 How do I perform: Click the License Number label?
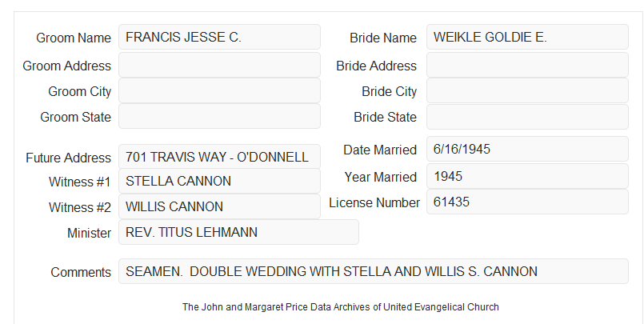coord(374,203)
